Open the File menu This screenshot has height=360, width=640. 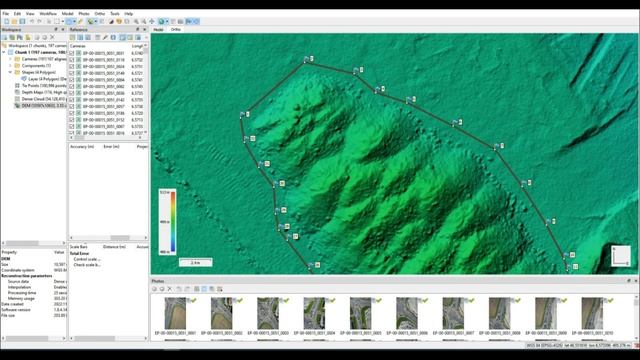(x=6, y=13)
